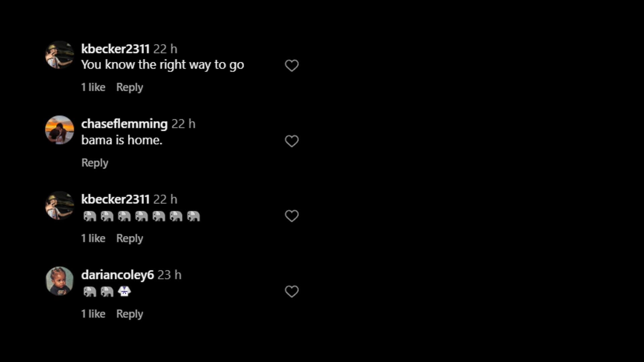Screen dimensions: 644x362
Task: Open kbecker2311's avatar on the top comment
Action: click(60, 55)
